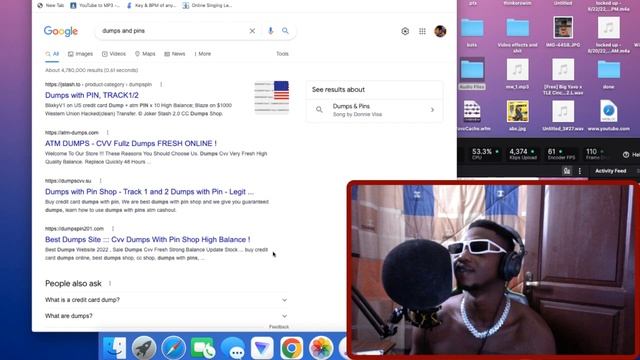
Task: Click the flag thumbnail beside first result
Action: 271,97
